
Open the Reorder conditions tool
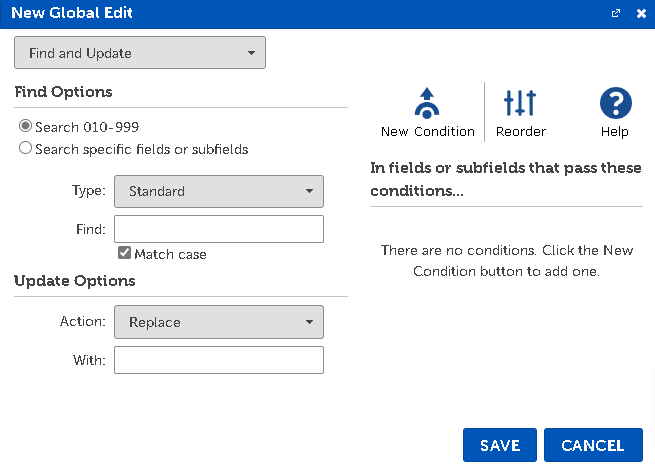520,103
